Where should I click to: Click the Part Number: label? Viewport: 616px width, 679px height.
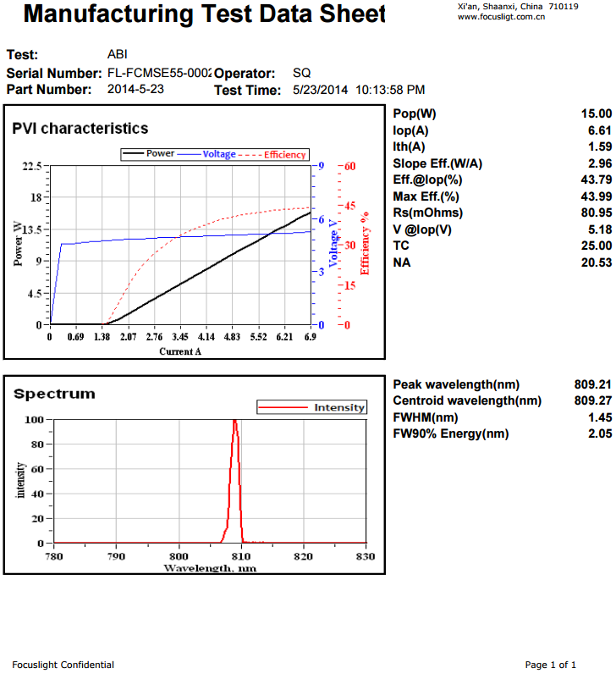(49, 89)
